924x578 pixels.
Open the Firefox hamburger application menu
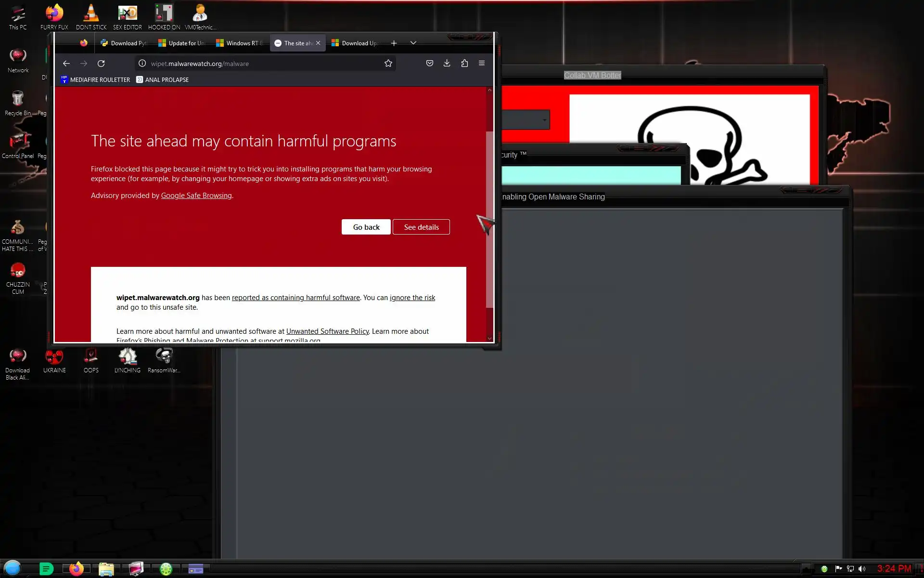481,64
